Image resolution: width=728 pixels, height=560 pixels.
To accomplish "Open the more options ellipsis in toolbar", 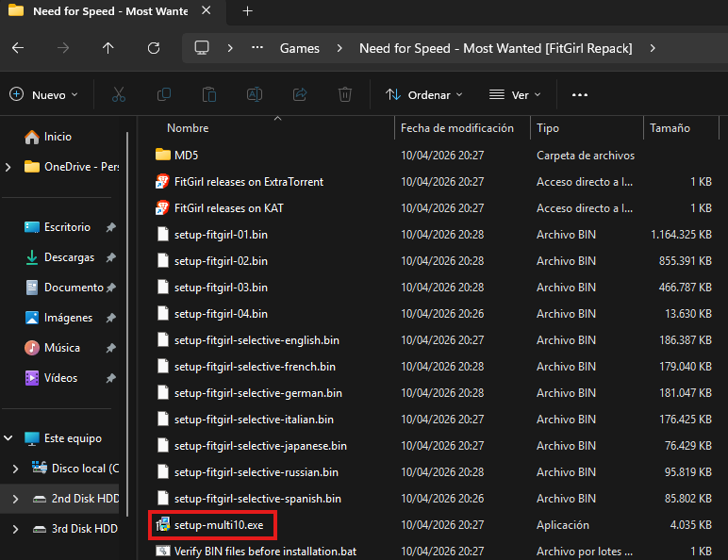I will coord(579,94).
